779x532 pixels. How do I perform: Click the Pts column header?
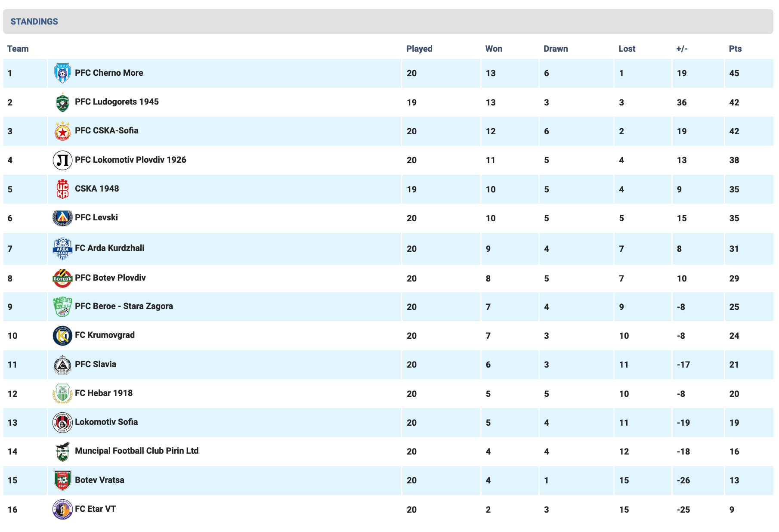(x=735, y=49)
